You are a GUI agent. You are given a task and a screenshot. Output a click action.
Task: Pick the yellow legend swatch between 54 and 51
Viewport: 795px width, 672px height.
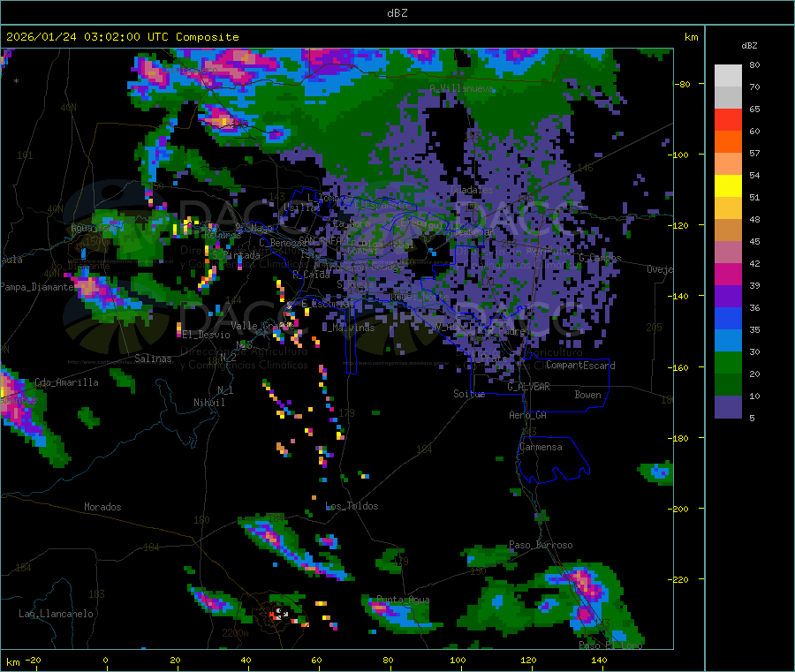(x=728, y=186)
